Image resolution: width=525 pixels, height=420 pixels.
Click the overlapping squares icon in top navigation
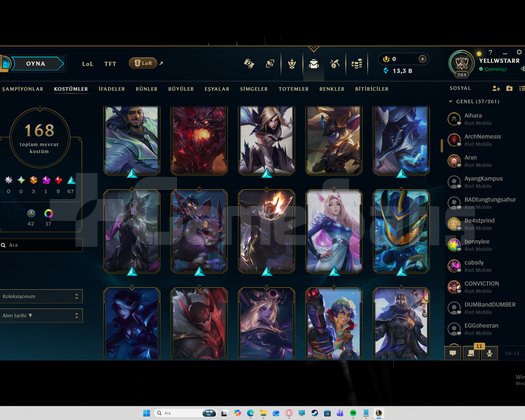[x=270, y=63]
